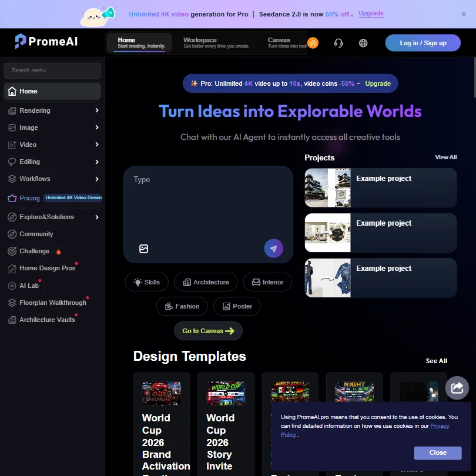Click the PromeAI logo

click(46, 41)
